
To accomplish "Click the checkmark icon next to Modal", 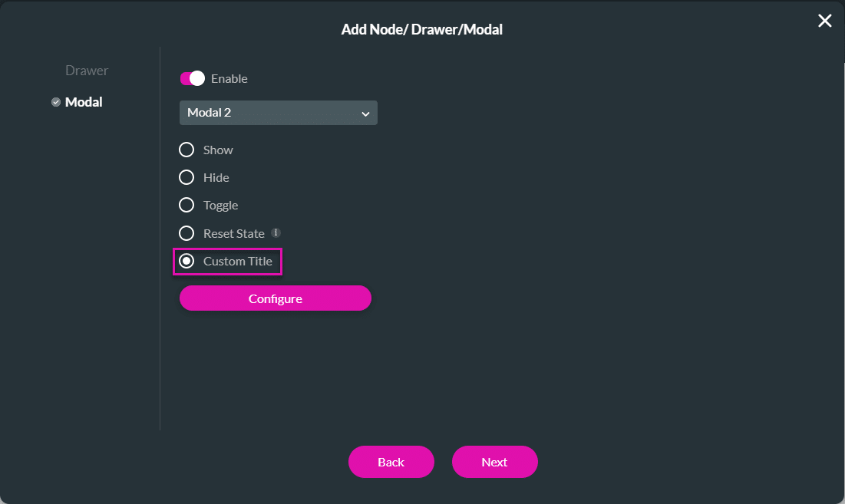I will [x=54, y=101].
